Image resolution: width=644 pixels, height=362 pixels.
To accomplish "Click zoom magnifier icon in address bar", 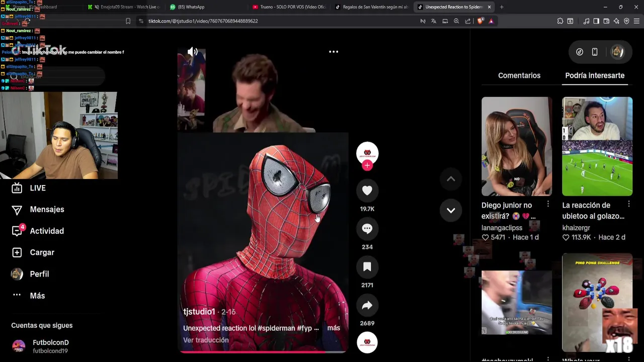I will 456,21.
